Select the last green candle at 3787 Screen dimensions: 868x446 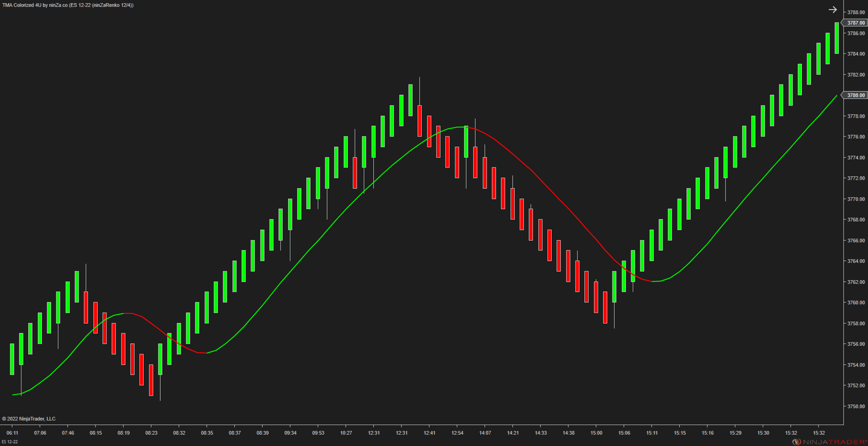pyautogui.click(x=837, y=38)
